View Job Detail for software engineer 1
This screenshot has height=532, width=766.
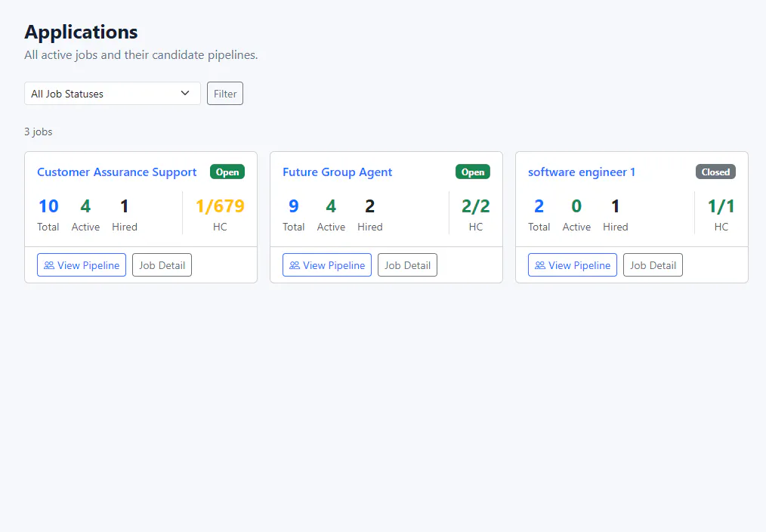(653, 264)
